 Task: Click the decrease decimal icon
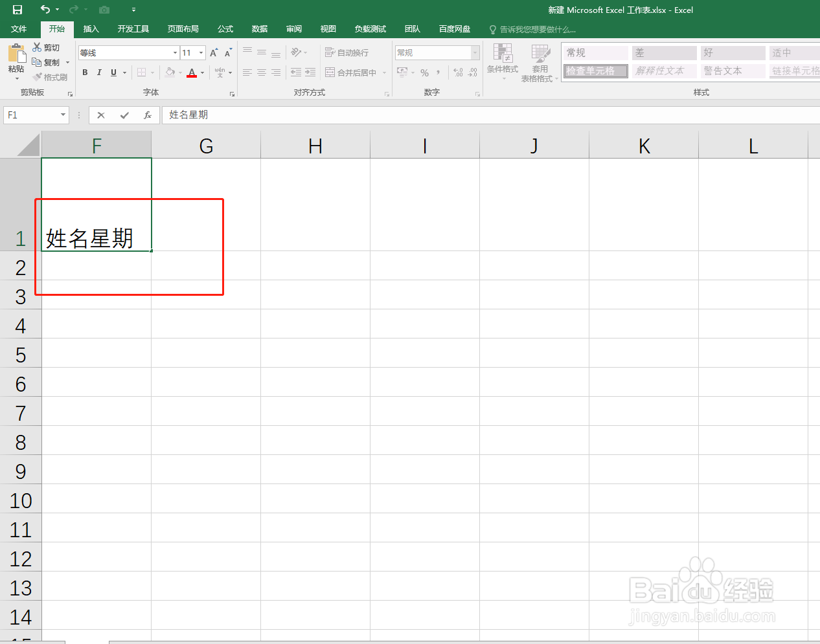point(473,72)
